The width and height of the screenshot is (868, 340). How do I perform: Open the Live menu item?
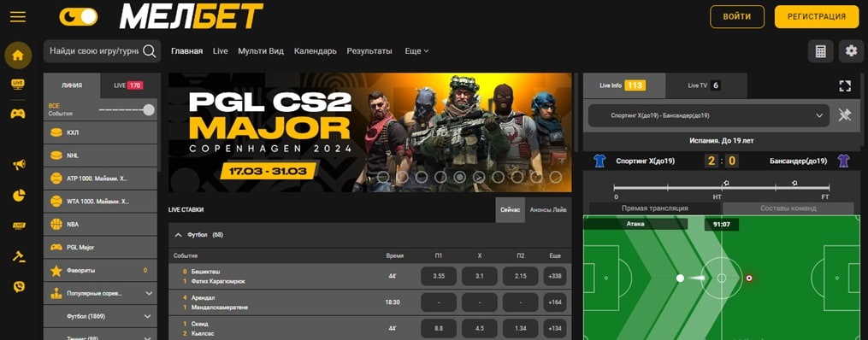(x=221, y=51)
